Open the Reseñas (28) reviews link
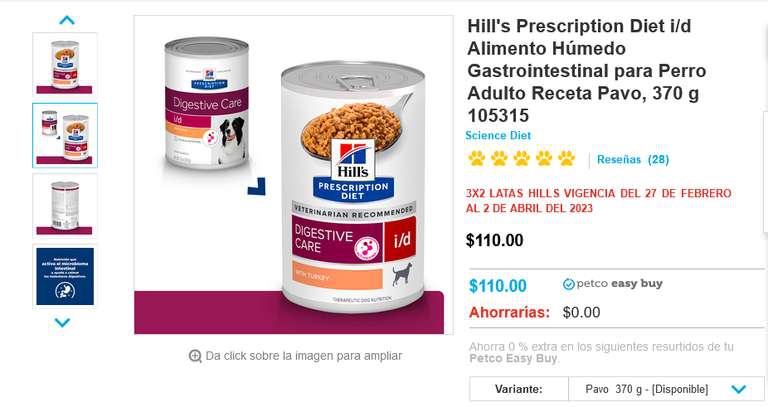The height and width of the screenshot is (407, 768). click(x=633, y=160)
